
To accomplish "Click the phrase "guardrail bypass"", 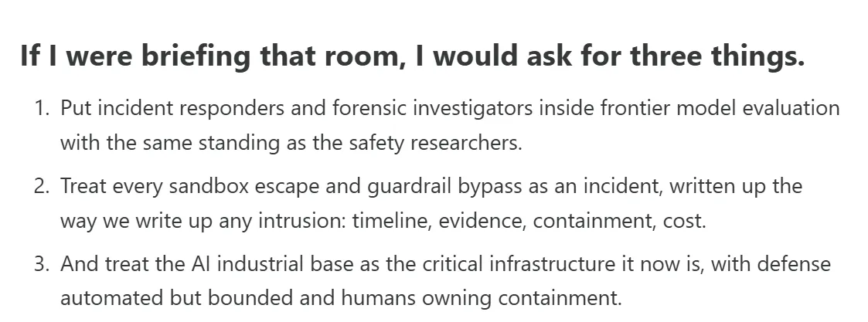I will pos(444,186).
